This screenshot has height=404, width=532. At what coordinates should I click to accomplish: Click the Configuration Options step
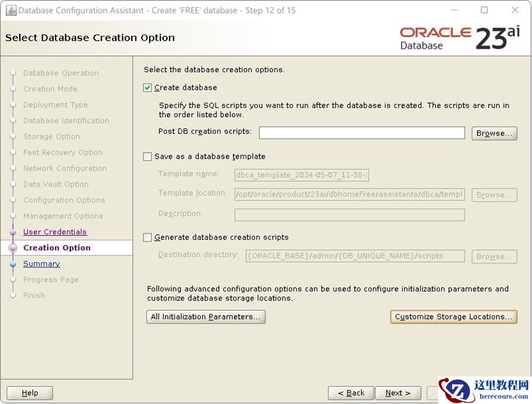click(64, 200)
